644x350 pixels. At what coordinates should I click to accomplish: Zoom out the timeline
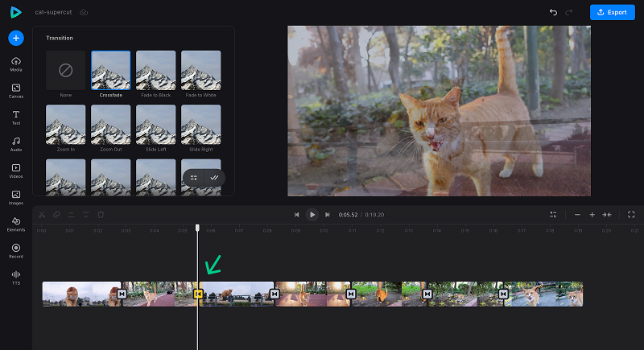tap(577, 215)
